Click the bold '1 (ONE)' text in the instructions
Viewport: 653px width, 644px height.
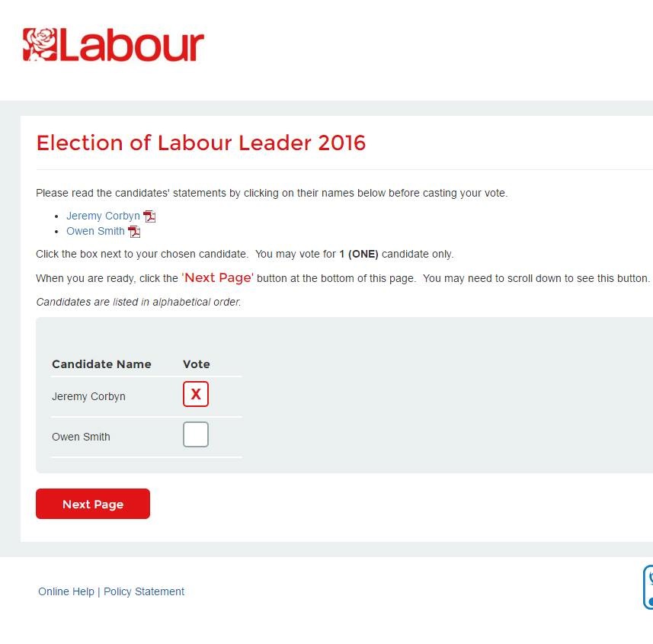[x=359, y=254]
